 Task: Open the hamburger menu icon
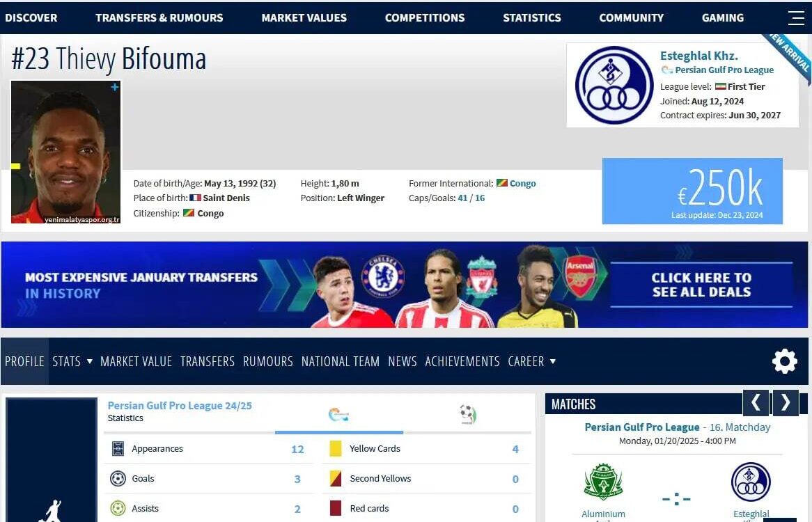tap(796, 17)
